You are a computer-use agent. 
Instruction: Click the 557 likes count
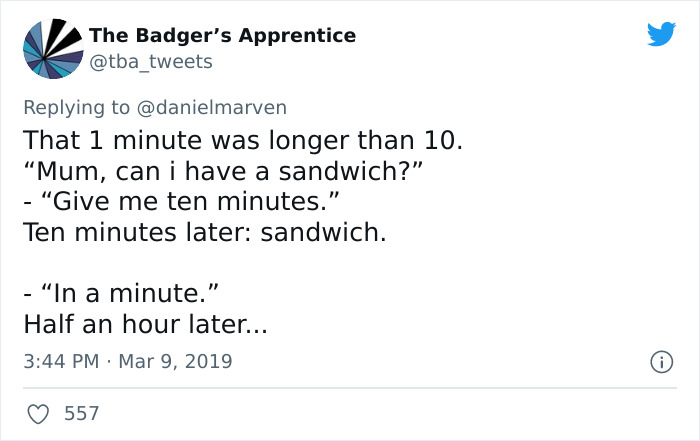[x=80, y=412]
